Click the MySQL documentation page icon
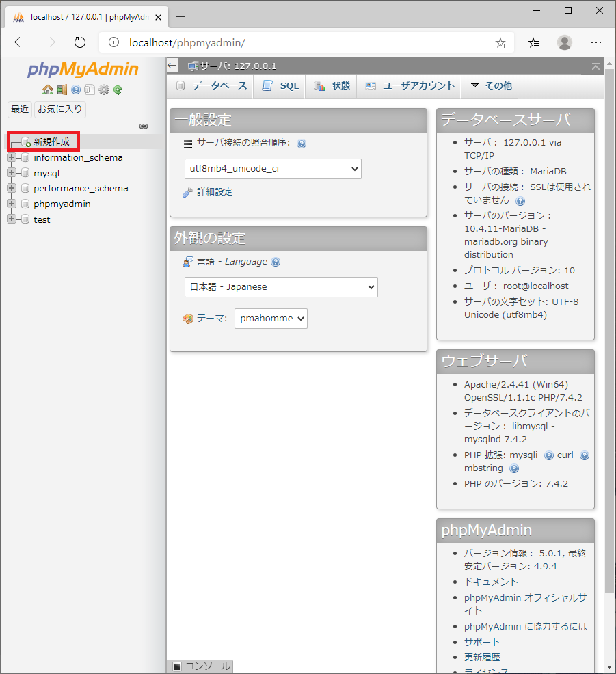This screenshot has width=616, height=674. click(90, 90)
